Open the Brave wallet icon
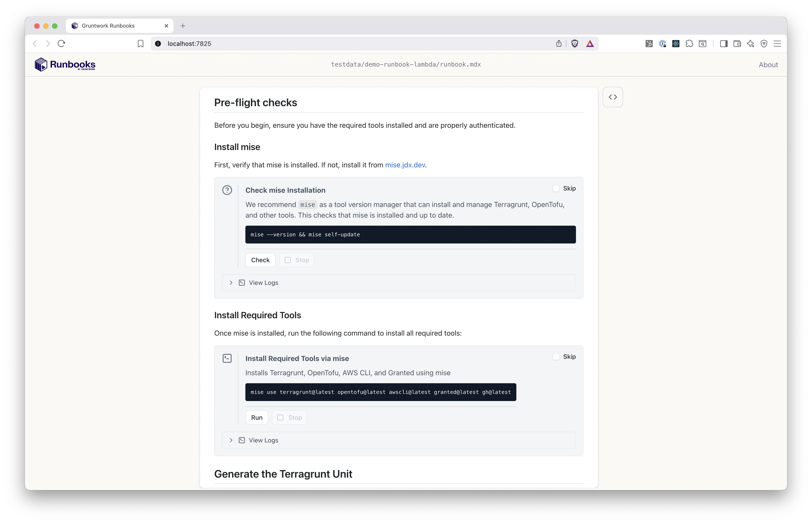This screenshot has height=523, width=812. pos(737,43)
